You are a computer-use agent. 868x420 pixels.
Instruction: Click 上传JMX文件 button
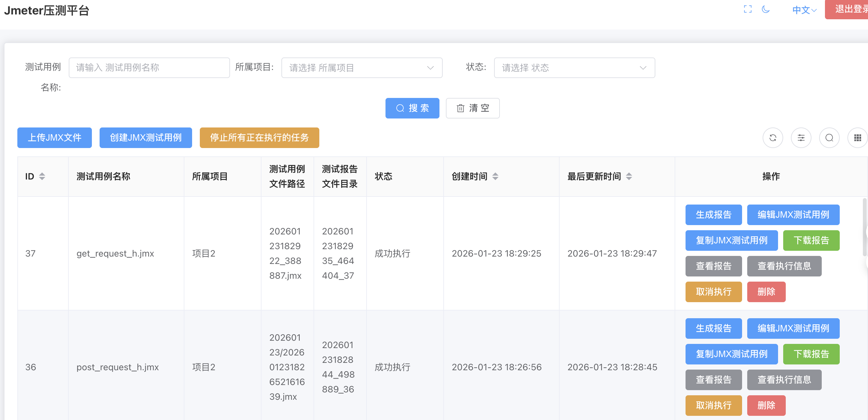tap(55, 138)
